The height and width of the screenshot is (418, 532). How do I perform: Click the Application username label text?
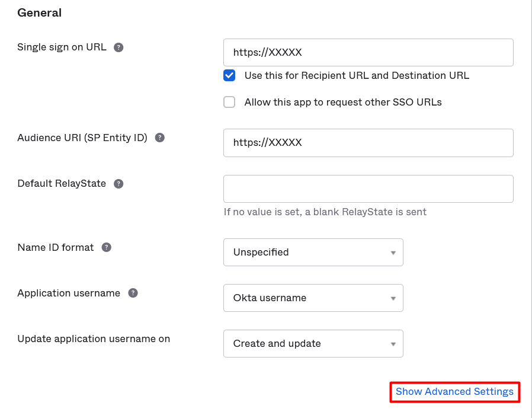pyautogui.click(x=69, y=293)
